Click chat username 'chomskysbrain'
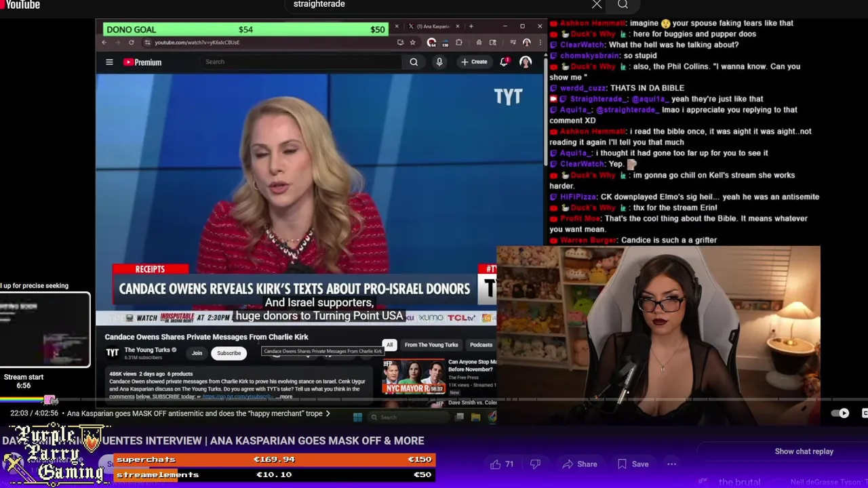The height and width of the screenshot is (488, 868). click(589, 56)
